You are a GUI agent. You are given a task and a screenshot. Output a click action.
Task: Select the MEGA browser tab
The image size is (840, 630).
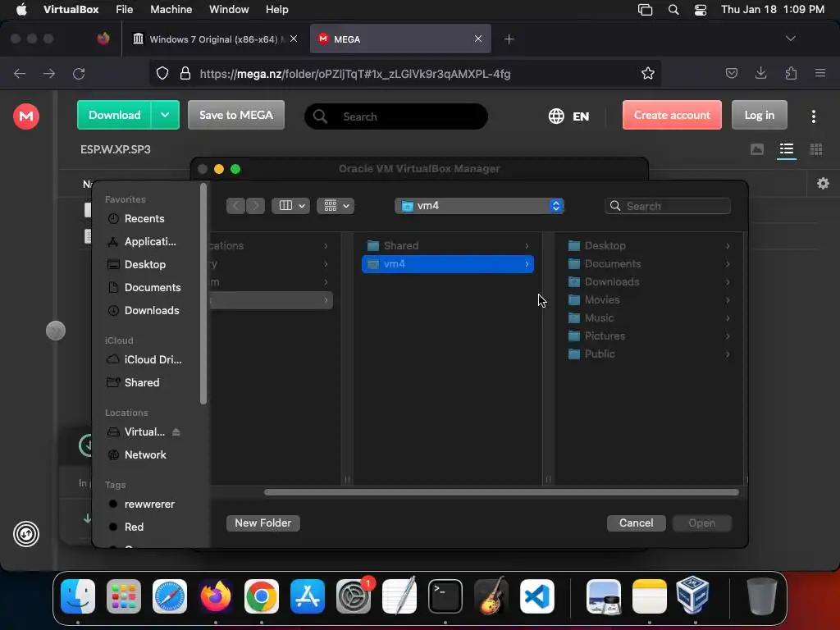click(x=400, y=39)
